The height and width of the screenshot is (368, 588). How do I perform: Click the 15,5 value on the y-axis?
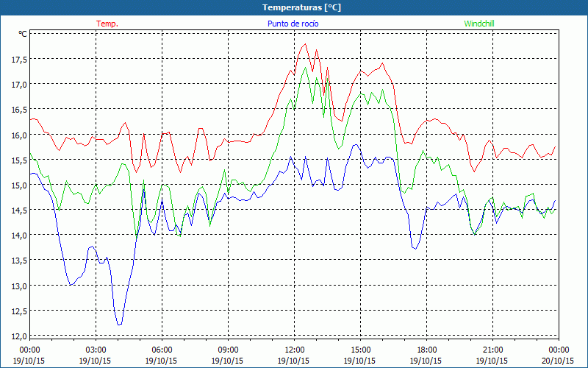pos(19,160)
